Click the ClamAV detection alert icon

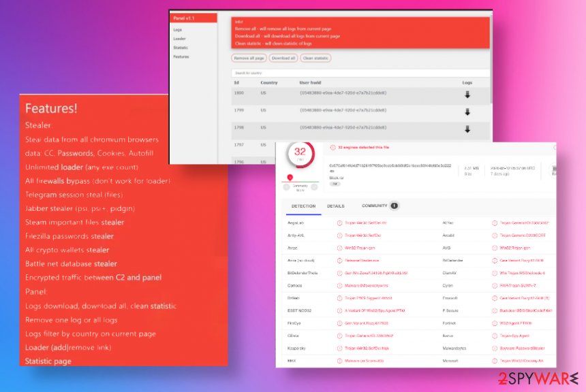(x=495, y=273)
